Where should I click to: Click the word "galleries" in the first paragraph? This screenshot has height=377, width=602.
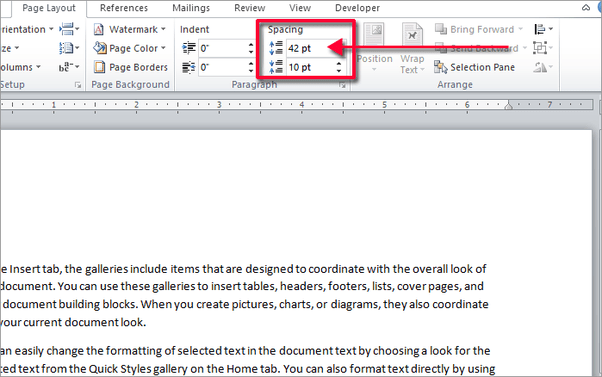pos(106,269)
